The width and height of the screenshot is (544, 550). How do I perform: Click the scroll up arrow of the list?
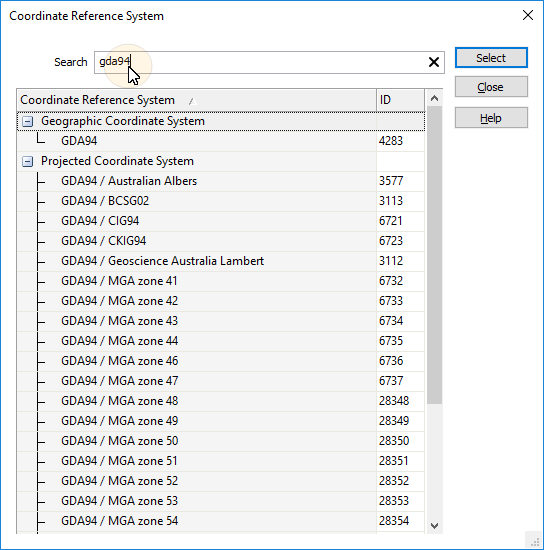click(x=434, y=98)
